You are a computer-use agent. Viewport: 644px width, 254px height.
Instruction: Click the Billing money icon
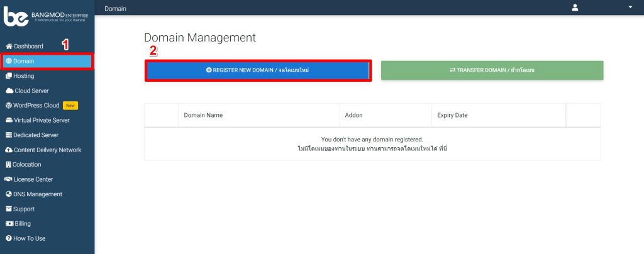(x=9, y=224)
